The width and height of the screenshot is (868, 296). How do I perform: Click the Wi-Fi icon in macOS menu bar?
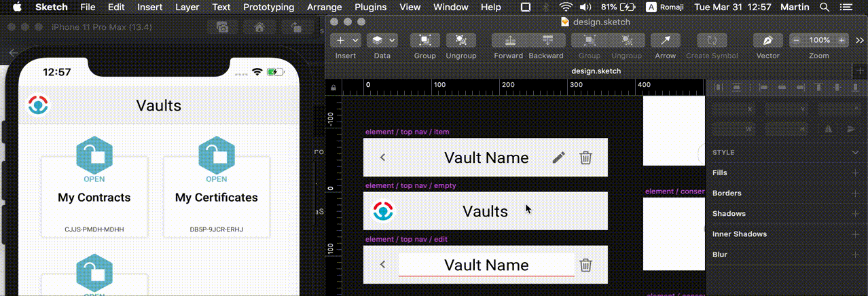coord(566,7)
